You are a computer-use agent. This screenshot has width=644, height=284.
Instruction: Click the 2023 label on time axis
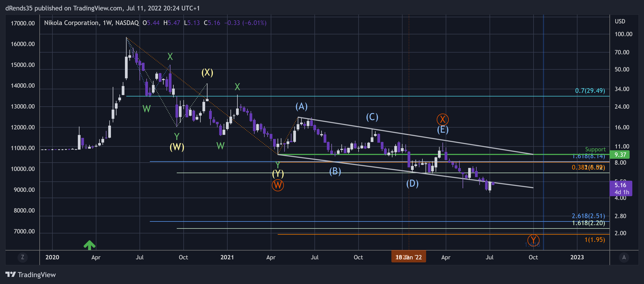tap(577, 257)
